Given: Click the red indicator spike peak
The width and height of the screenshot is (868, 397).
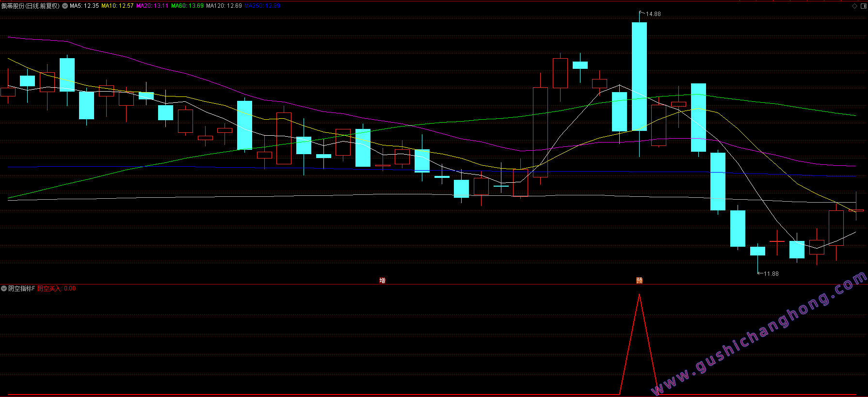Looking at the screenshot, I should click(x=639, y=295).
